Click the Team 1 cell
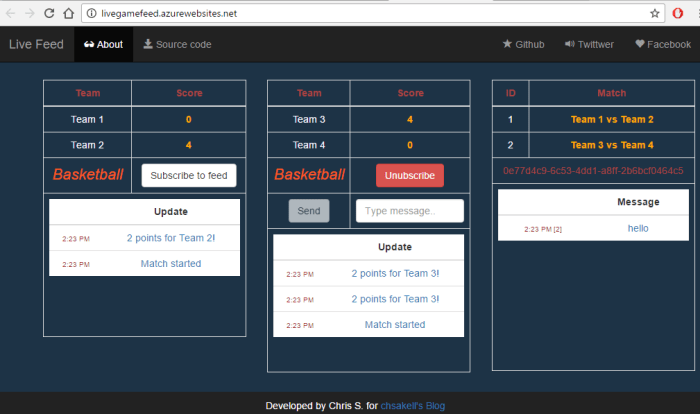Screen dimensions: 700x414 88,119
